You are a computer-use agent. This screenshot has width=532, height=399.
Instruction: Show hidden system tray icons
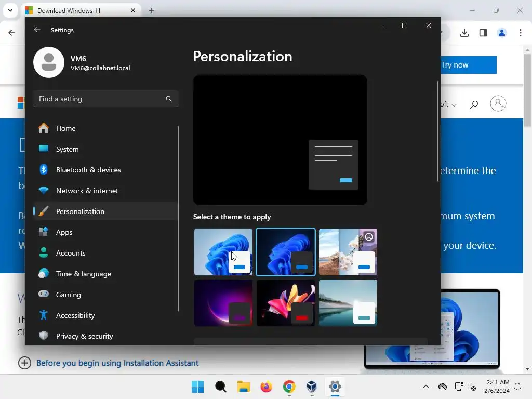tap(426, 387)
